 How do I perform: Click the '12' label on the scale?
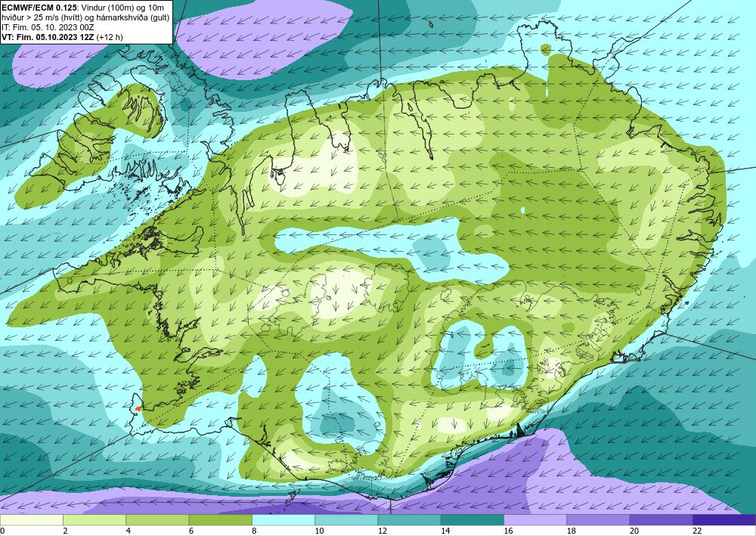[383, 531]
